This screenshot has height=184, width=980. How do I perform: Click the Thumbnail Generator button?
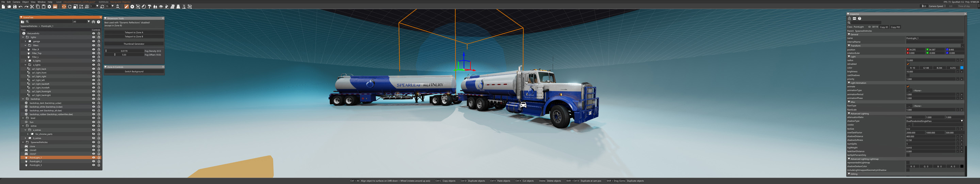click(134, 44)
